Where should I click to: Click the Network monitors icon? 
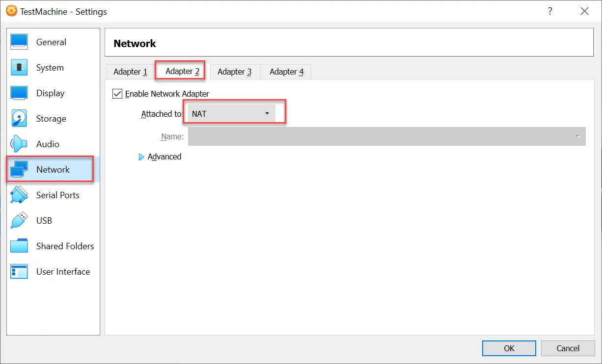19,170
